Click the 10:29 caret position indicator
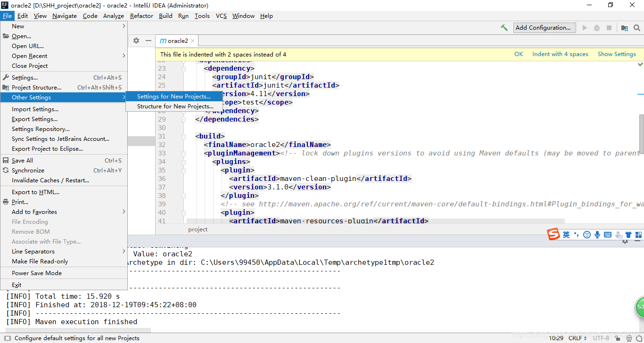 556,338
